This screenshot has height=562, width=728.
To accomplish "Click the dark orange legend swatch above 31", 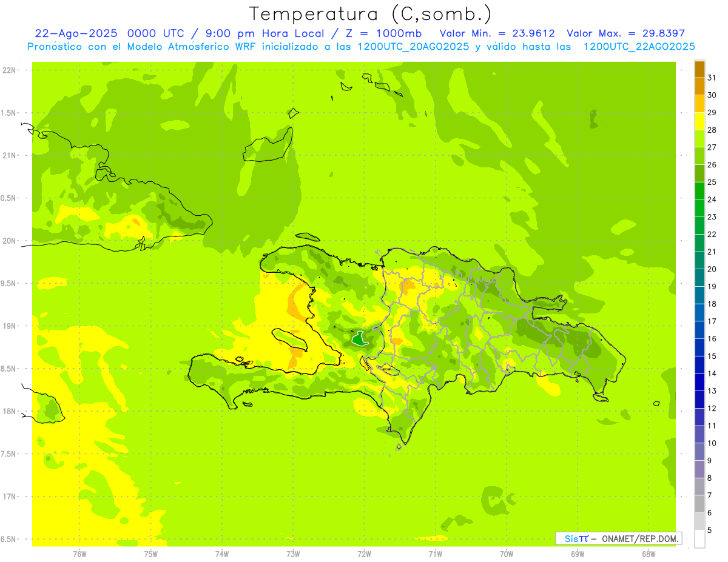I will [x=699, y=69].
